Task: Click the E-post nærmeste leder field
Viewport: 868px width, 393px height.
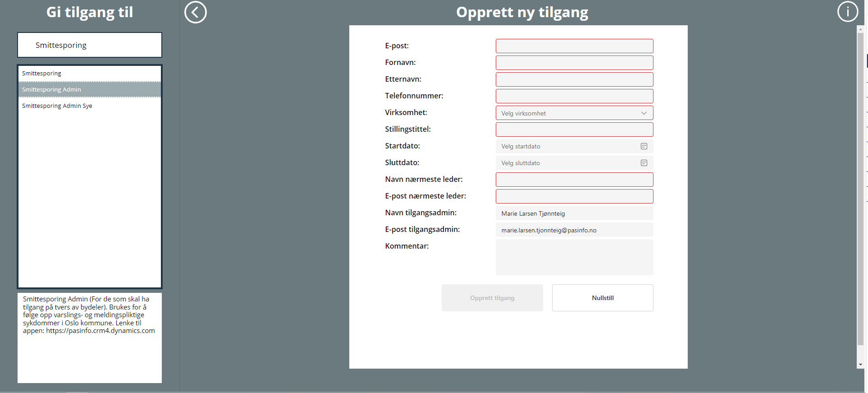Action: [575, 196]
